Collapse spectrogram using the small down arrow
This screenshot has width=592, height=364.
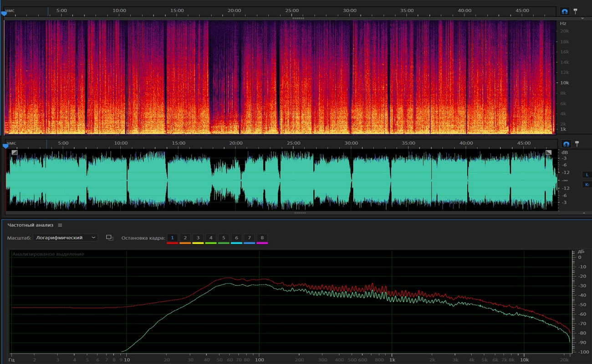point(582,19)
